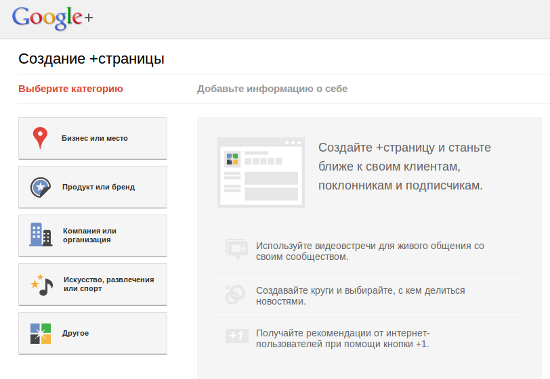Screen dimensions: 550x379
Task: Open the Выберите категорию step
Action: pos(71,89)
